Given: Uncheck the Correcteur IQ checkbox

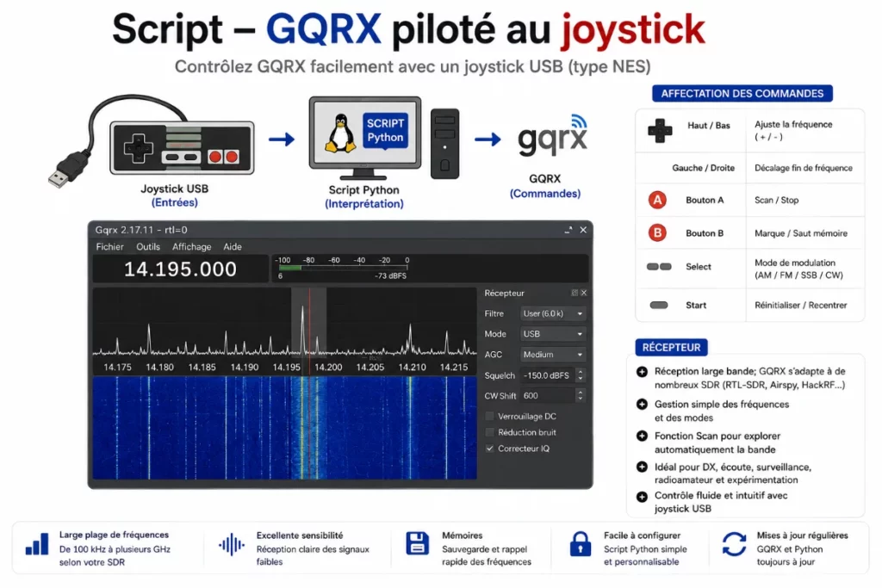Looking at the screenshot, I should [x=490, y=449].
